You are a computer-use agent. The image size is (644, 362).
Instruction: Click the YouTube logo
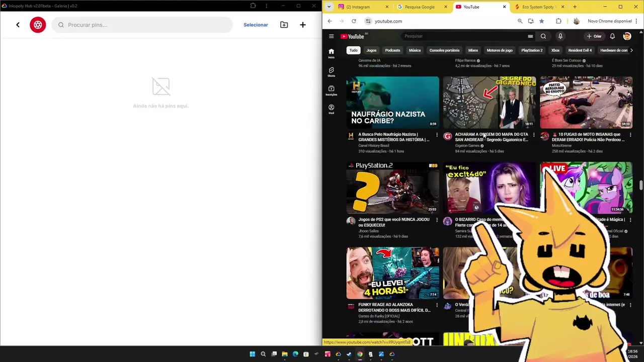click(x=353, y=36)
